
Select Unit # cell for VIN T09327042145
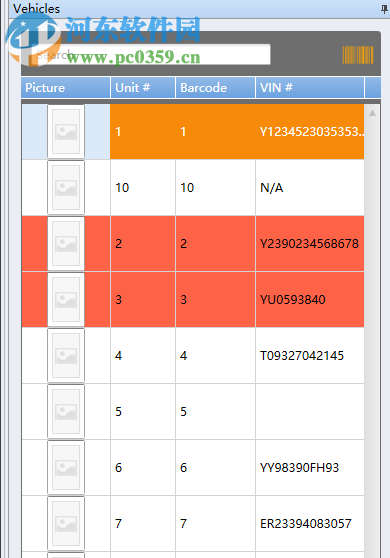[x=143, y=355]
